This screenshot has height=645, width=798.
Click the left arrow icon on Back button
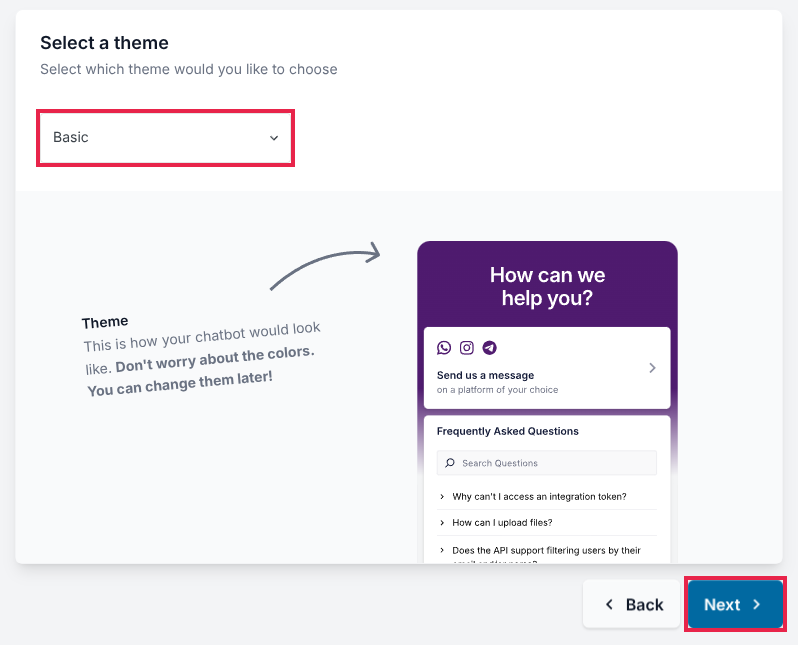click(609, 605)
